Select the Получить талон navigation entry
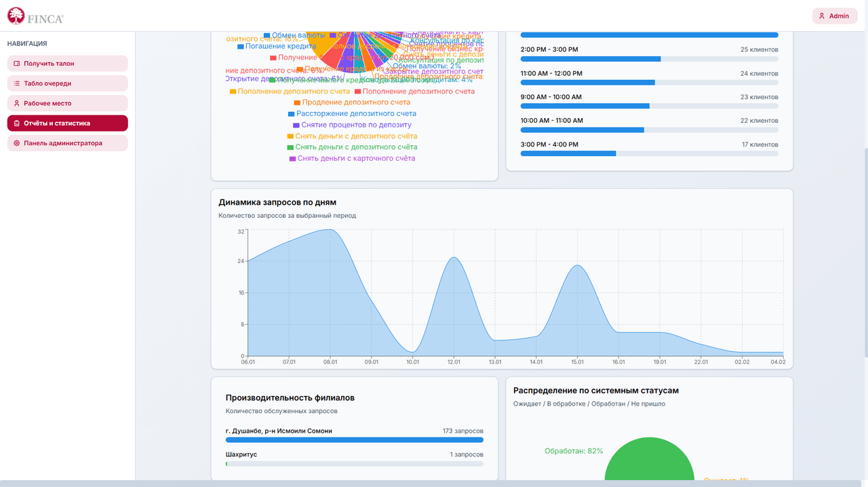 (68, 64)
